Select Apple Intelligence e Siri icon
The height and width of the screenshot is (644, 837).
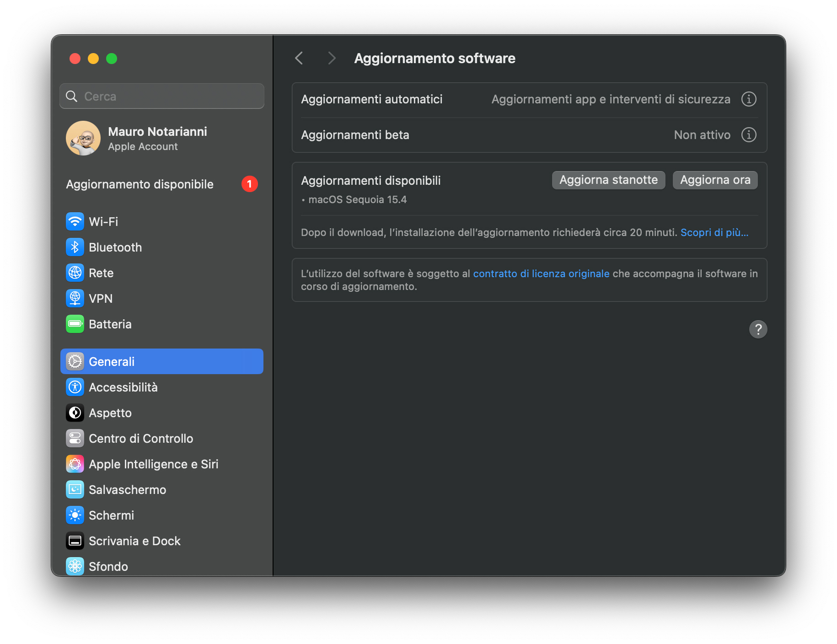(75, 464)
